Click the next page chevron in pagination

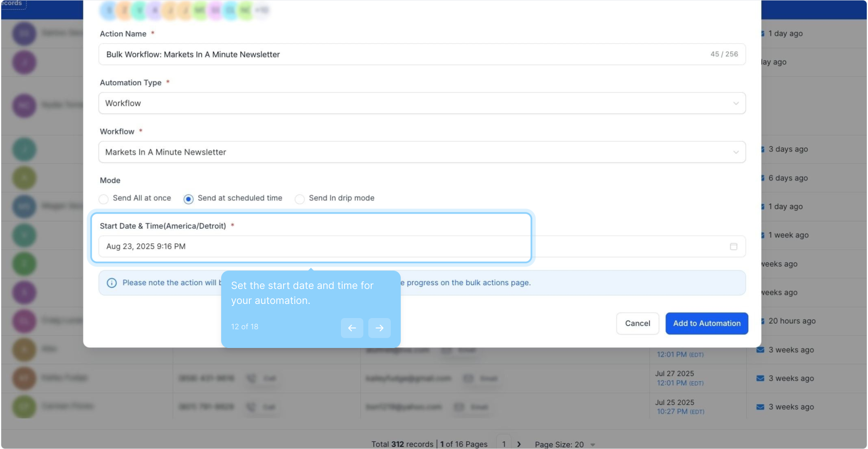click(519, 444)
